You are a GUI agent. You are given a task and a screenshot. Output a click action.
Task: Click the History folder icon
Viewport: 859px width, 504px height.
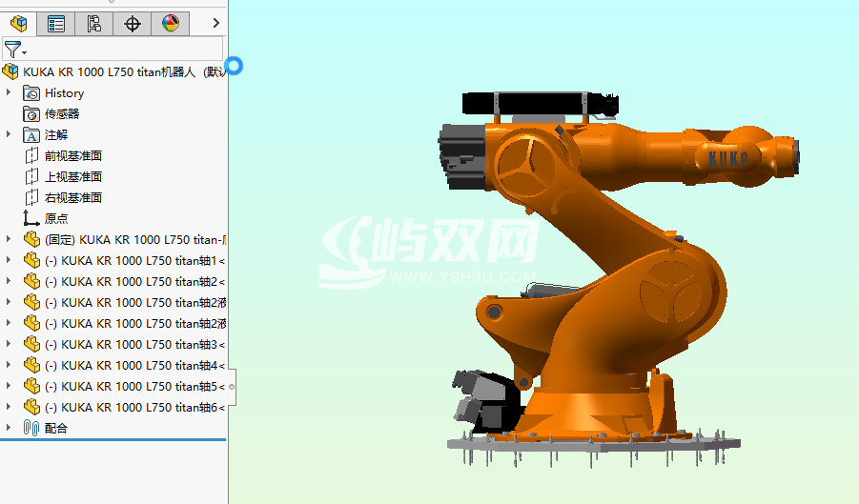point(31,93)
